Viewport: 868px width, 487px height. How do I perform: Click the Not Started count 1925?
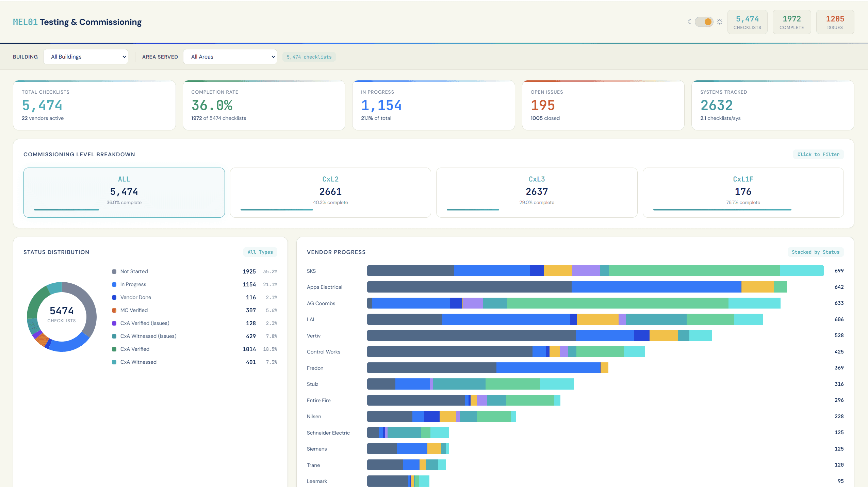point(249,271)
